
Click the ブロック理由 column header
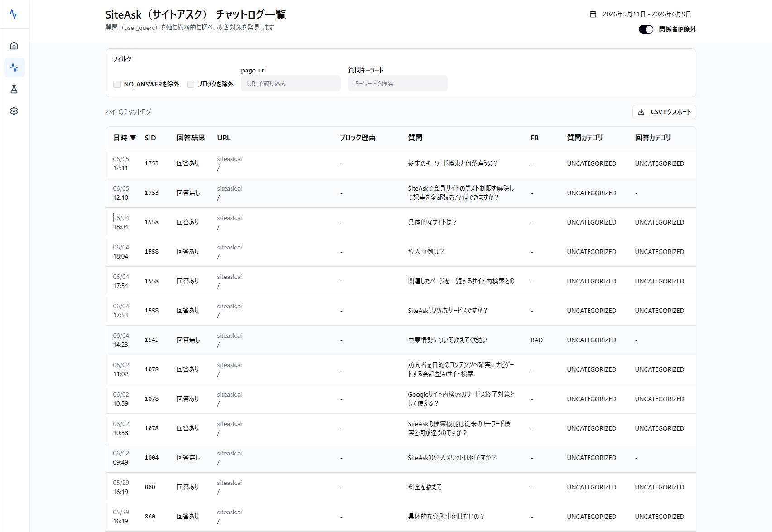coord(358,138)
